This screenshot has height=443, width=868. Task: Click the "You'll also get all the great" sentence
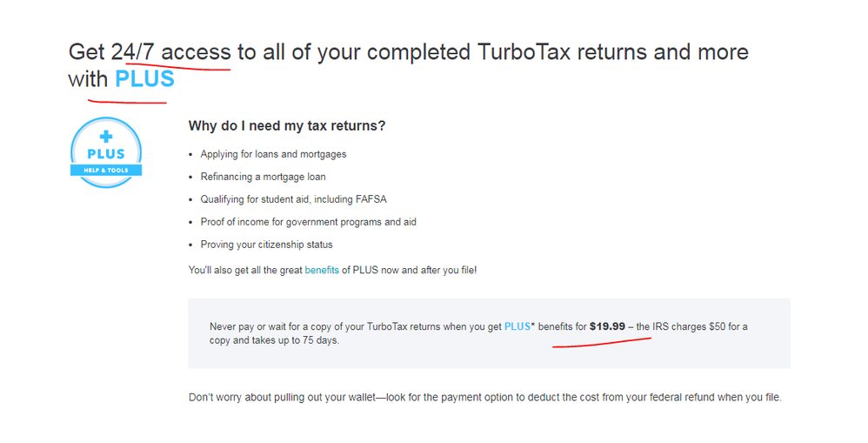click(245, 271)
